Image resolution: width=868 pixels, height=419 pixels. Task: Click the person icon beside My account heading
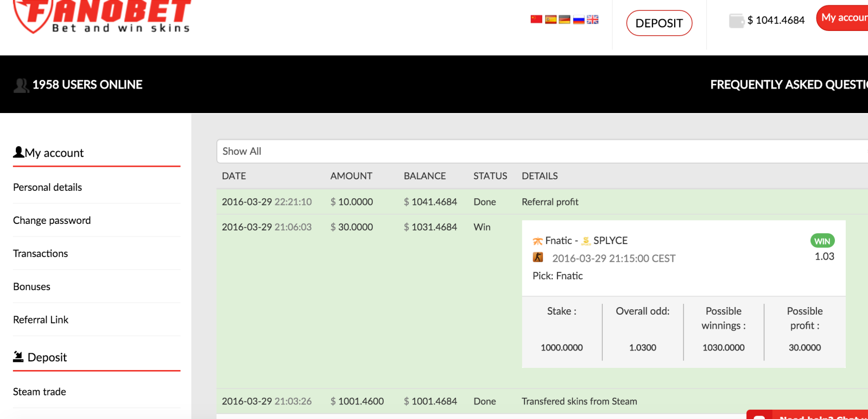[x=18, y=152]
